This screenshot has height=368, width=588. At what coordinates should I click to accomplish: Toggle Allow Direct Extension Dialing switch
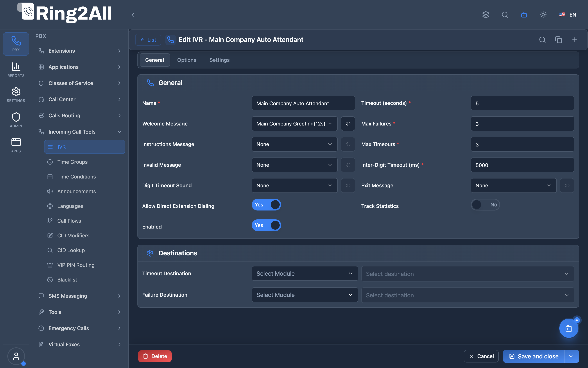pyautogui.click(x=266, y=205)
